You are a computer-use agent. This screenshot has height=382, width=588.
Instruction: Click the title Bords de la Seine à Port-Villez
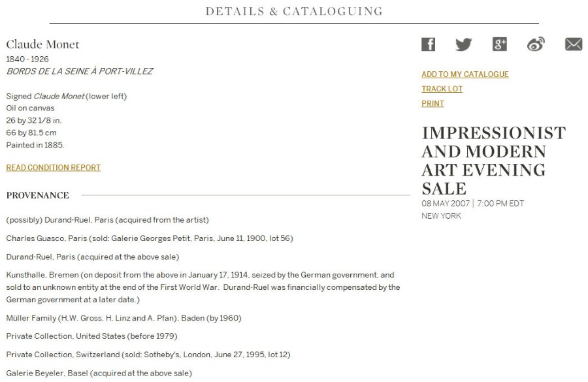[x=80, y=71]
